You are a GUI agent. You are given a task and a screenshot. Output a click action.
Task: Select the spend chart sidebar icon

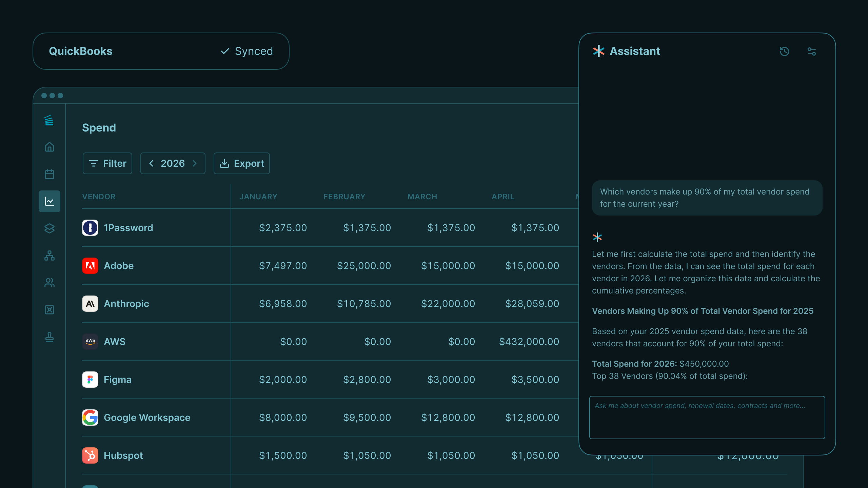pyautogui.click(x=50, y=201)
